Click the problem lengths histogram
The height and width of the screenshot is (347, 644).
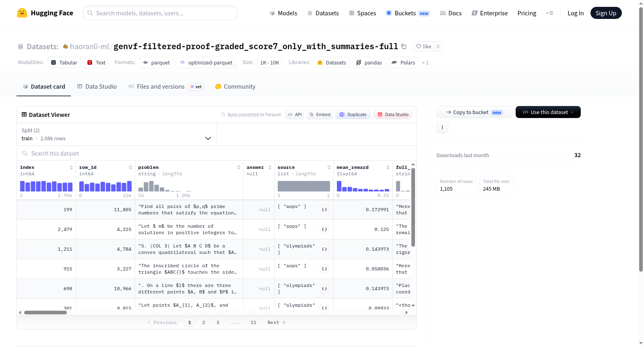(x=165, y=186)
